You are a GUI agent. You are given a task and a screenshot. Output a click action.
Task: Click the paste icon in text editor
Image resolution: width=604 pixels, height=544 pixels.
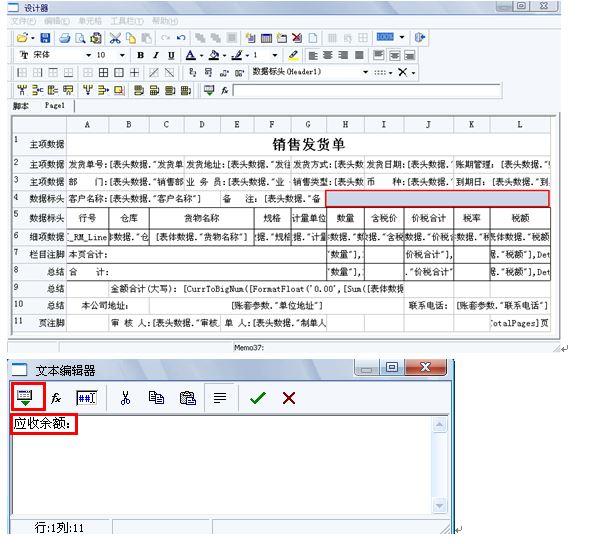click(188, 398)
